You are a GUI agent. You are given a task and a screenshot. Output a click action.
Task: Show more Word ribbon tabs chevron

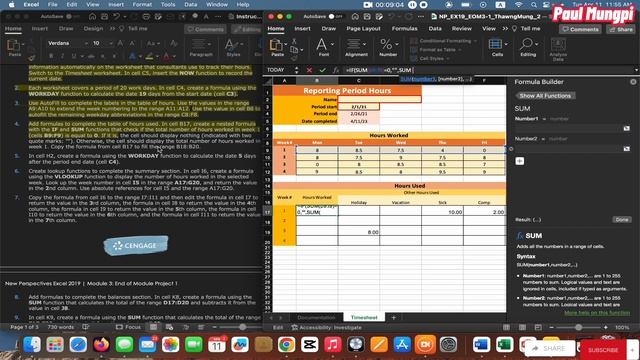(112, 29)
